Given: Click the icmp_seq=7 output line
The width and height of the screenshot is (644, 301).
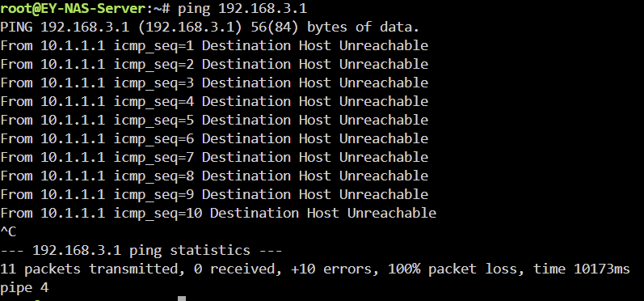Looking at the screenshot, I should 214,158.
